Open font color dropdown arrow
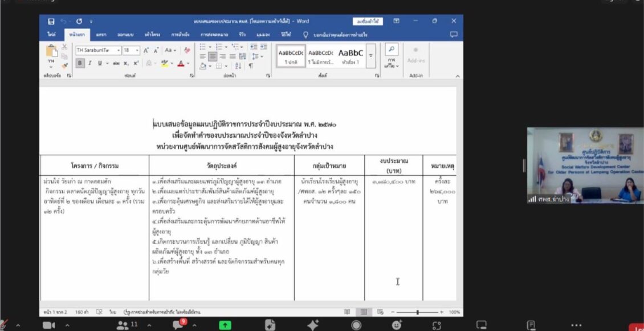Viewport: 644px width, 331px height. point(188,64)
